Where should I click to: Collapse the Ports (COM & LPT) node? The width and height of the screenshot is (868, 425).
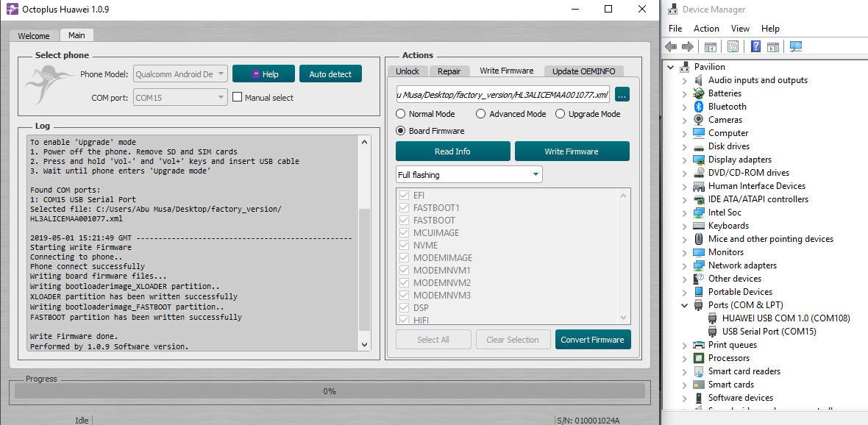point(685,305)
